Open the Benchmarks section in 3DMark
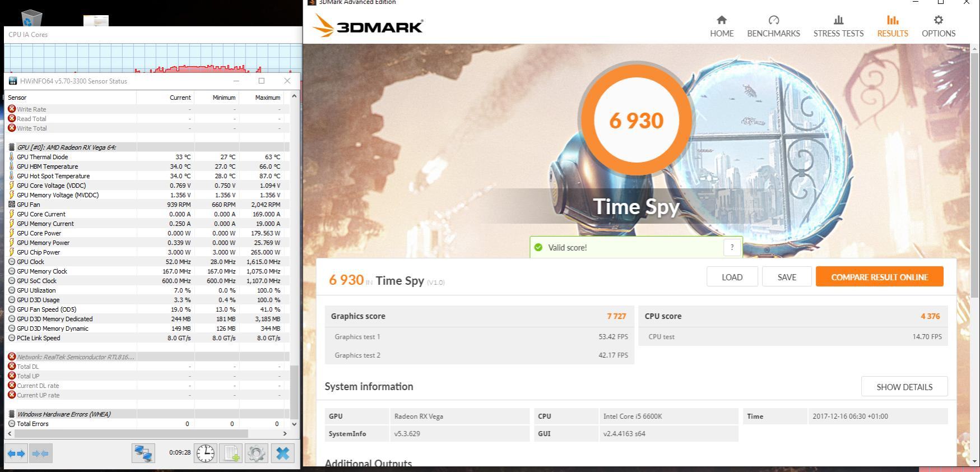980x472 pixels. pos(773,26)
